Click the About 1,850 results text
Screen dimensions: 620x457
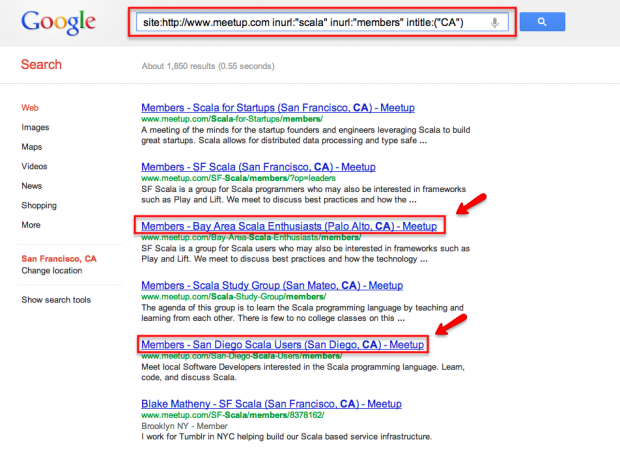tap(208, 66)
